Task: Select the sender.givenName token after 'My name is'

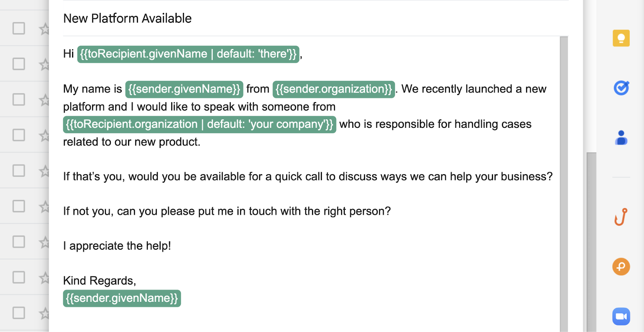Action: (184, 89)
